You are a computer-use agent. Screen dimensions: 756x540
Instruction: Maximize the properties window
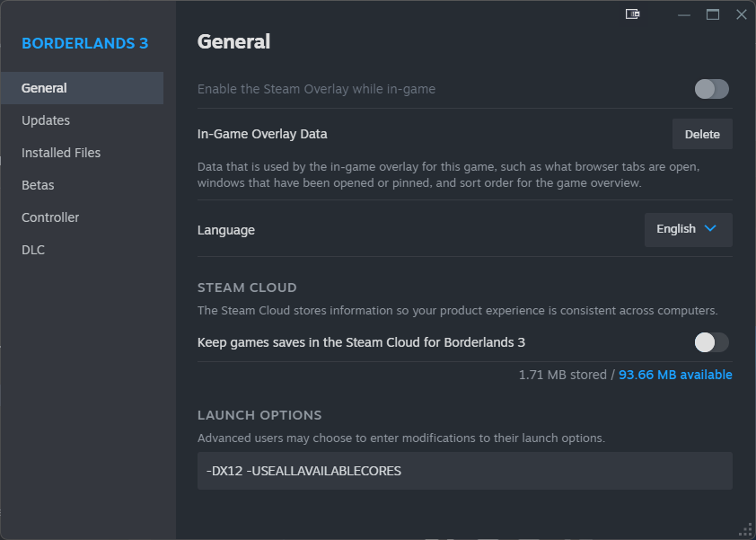(x=713, y=14)
